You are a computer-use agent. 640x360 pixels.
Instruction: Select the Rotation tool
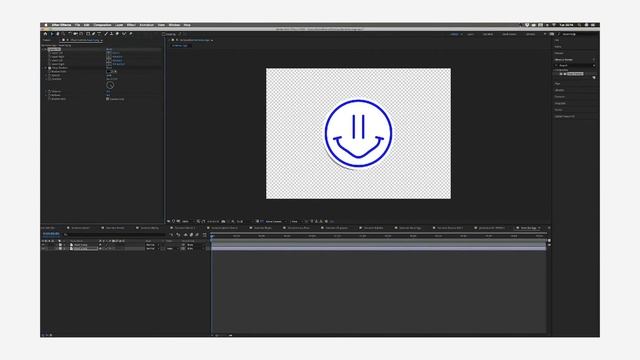coord(70,34)
